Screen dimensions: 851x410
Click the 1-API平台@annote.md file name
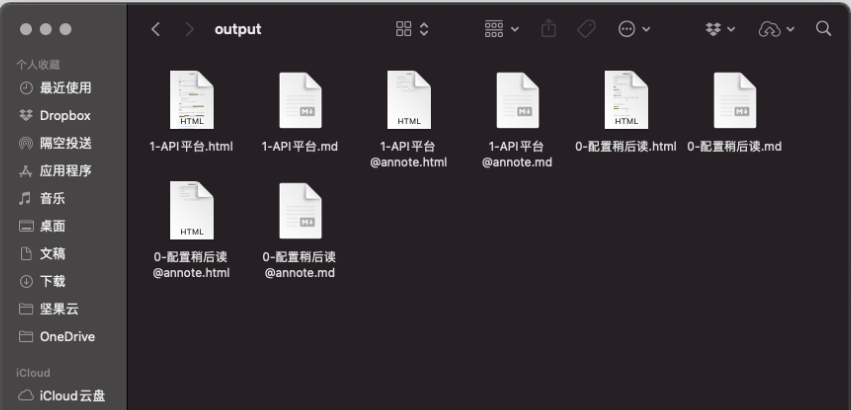(517, 154)
